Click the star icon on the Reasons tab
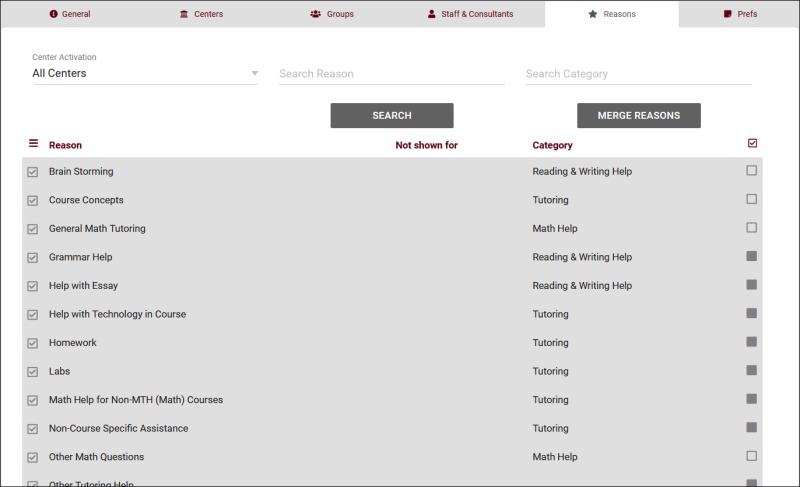 [593, 14]
